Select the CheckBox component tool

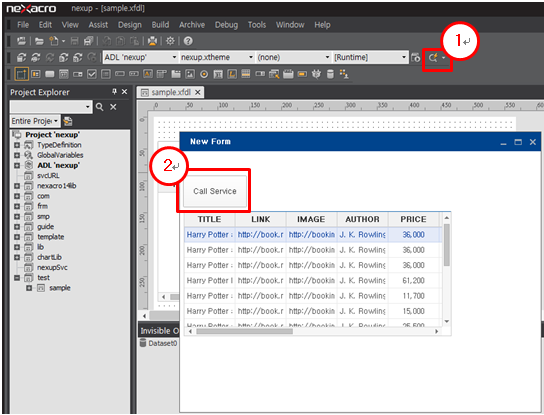pos(92,74)
